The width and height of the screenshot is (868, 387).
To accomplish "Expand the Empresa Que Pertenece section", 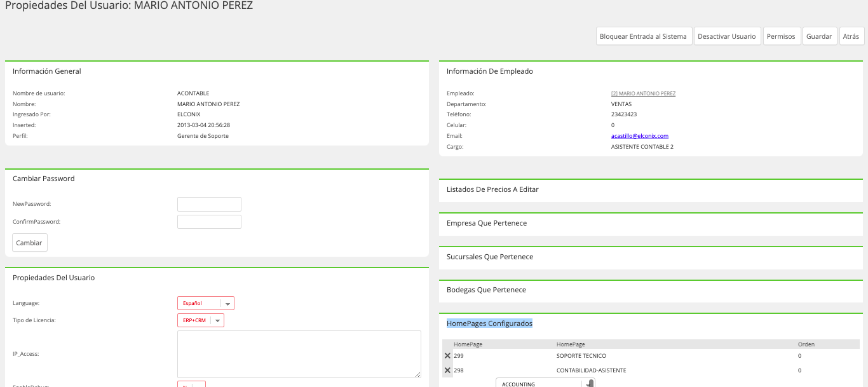I will pos(651,223).
